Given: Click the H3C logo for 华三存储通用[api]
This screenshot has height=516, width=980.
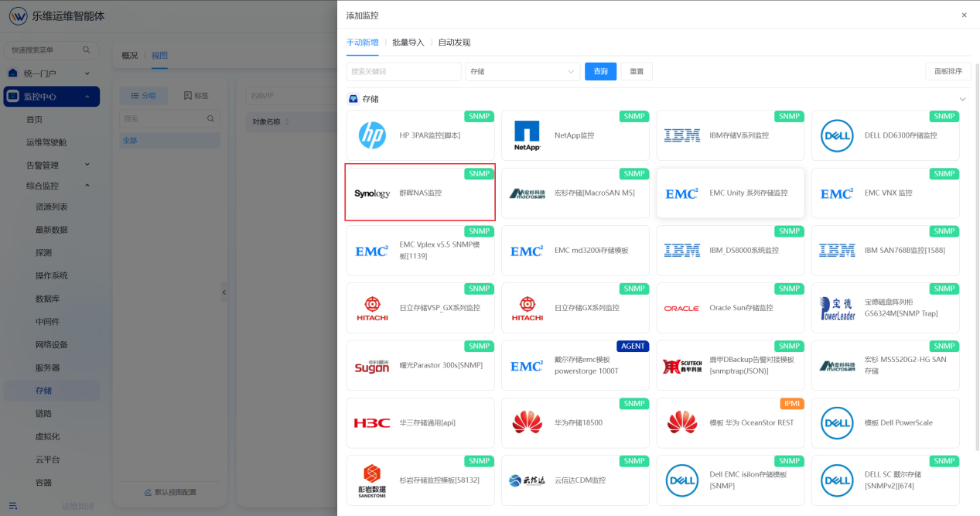Looking at the screenshot, I should click(372, 423).
